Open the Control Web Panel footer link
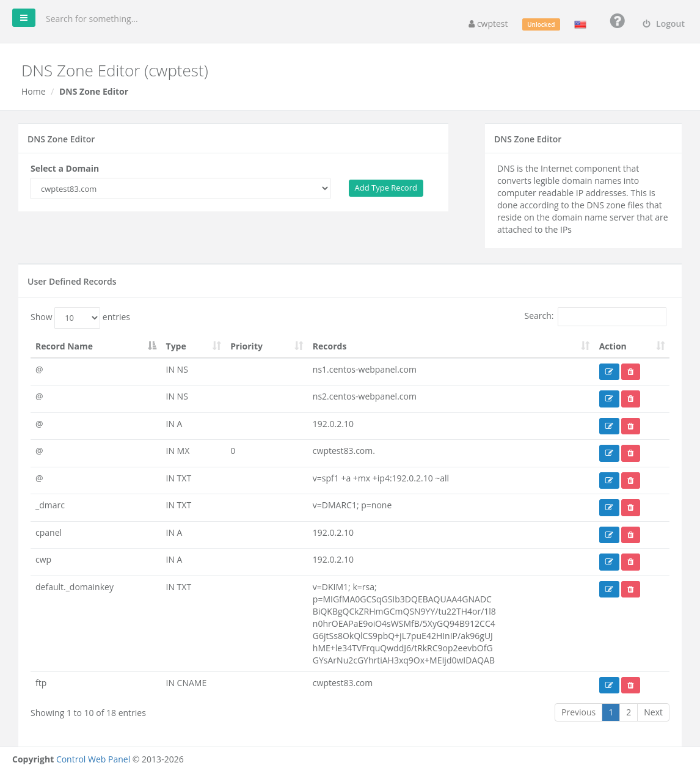The image size is (700, 771). coord(93,759)
